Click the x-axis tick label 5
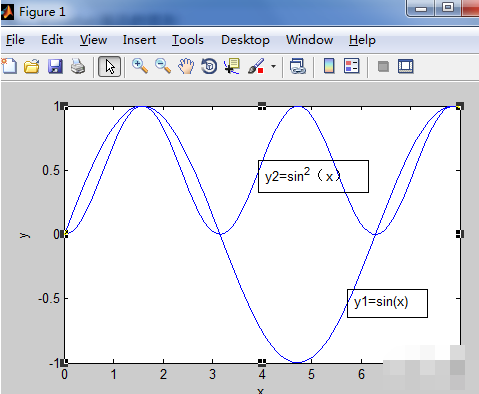Viewport: 479px width, 394px height. [311, 375]
